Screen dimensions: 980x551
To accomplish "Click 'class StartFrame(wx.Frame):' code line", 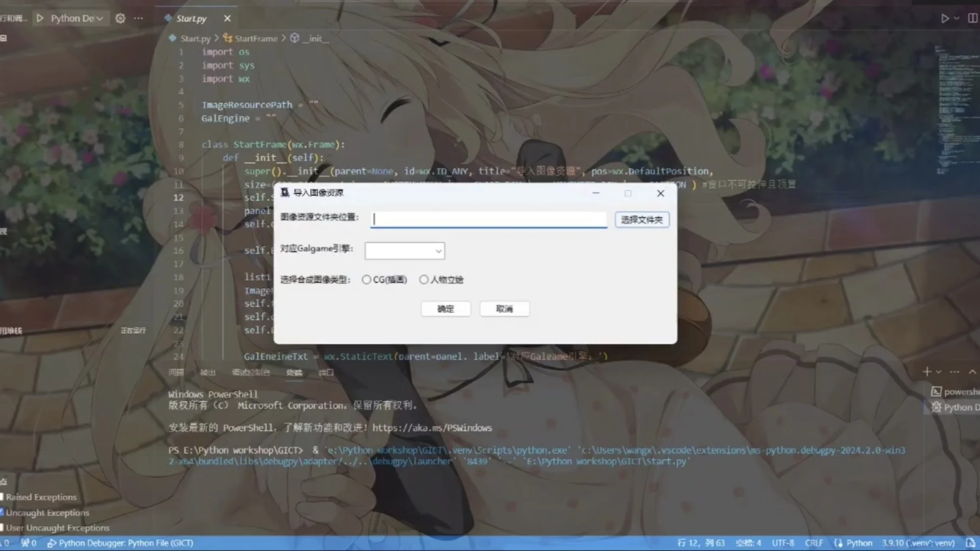I will [273, 144].
